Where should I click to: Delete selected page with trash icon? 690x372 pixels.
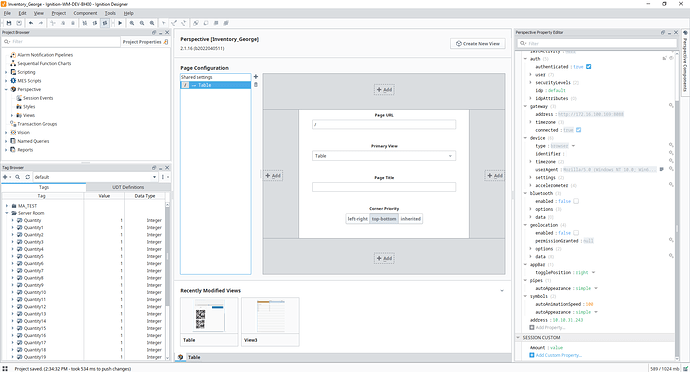(256, 85)
